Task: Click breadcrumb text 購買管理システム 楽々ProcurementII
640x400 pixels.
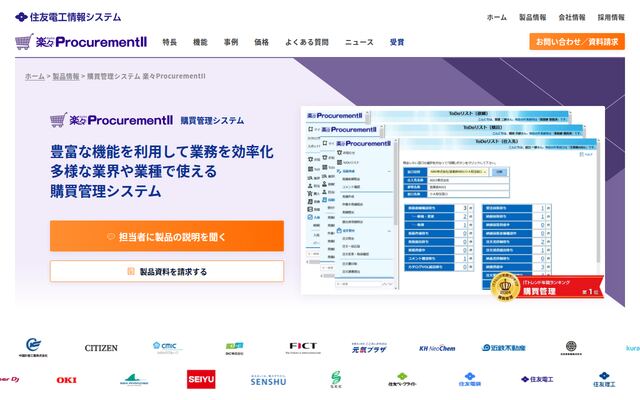Action: [146, 76]
